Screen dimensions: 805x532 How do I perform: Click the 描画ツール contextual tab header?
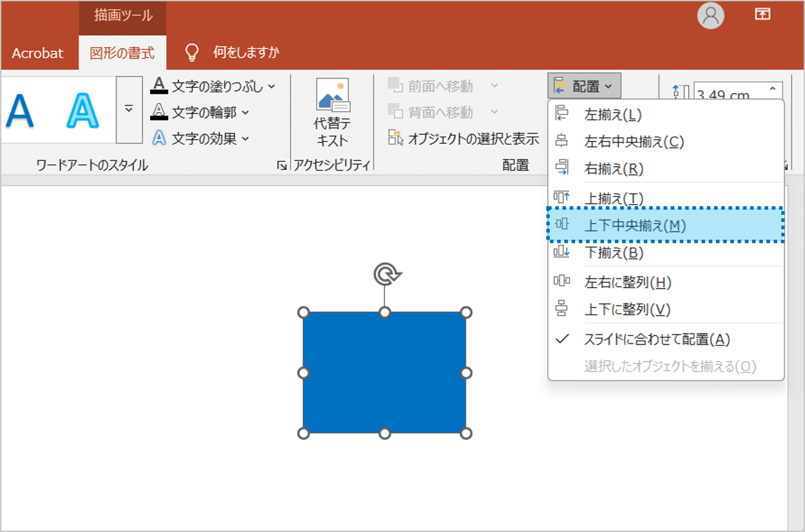coord(123,16)
